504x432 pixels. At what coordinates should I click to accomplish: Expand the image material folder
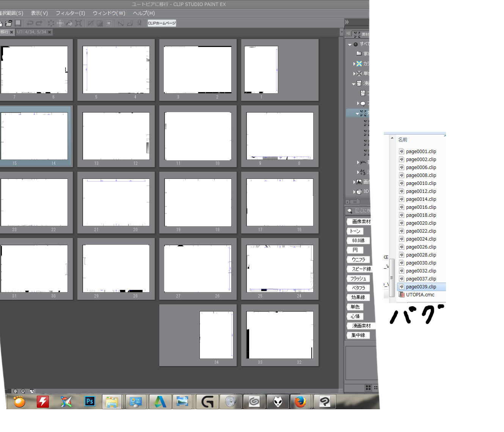click(x=354, y=182)
